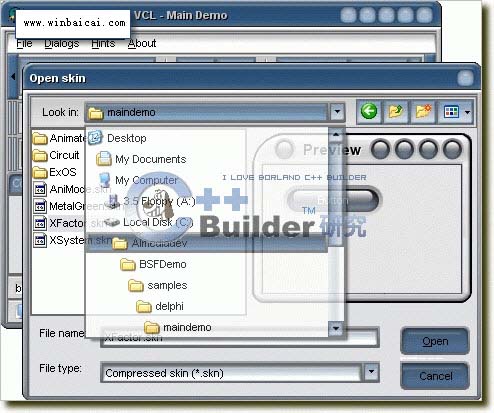Open the Hints menu

pyautogui.click(x=103, y=43)
